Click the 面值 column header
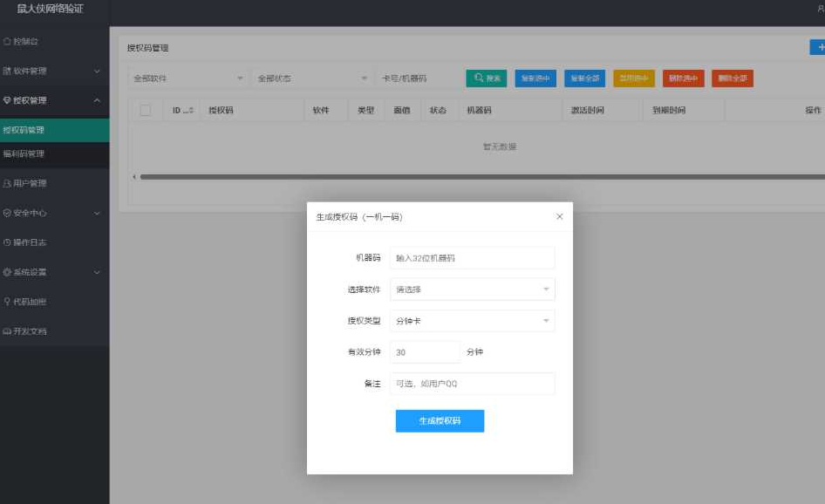The width and height of the screenshot is (825, 504). [402, 110]
